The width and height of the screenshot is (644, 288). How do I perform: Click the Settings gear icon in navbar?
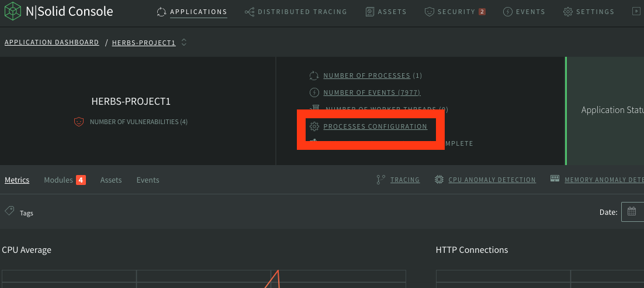pyautogui.click(x=567, y=12)
